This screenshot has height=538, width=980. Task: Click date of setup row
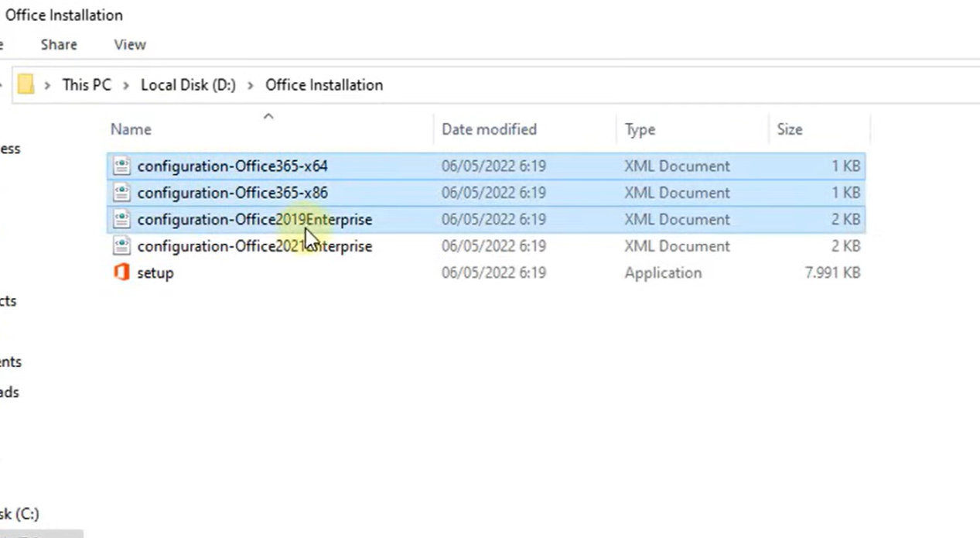[x=493, y=272]
